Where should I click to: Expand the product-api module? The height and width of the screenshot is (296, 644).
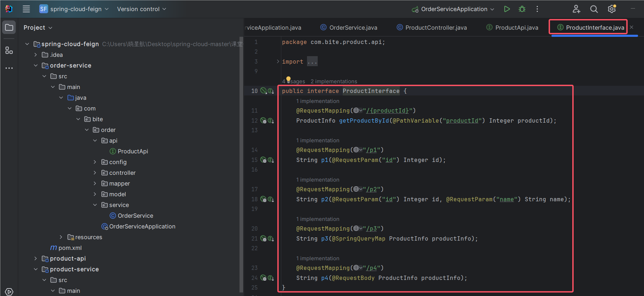click(x=35, y=258)
